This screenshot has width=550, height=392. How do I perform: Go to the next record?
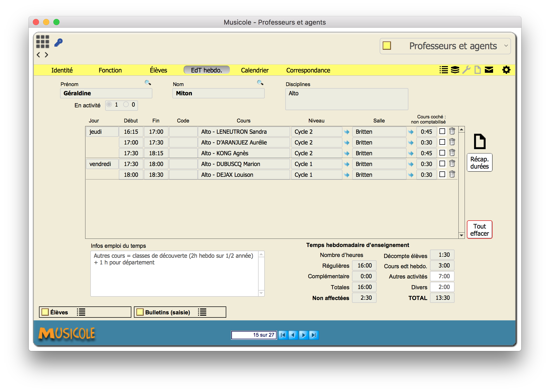[x=303, y=335]
